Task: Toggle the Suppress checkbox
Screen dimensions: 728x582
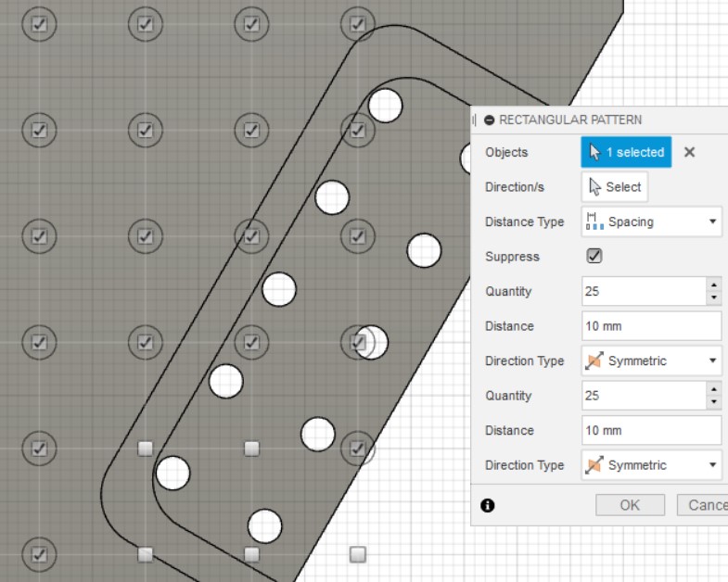Action: pyautogui.click(x=594, y=257)
